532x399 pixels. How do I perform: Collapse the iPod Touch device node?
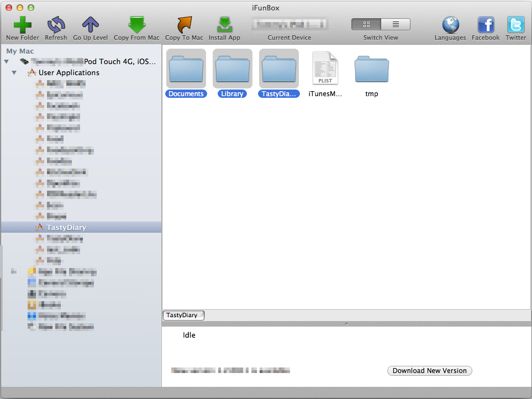(x=6, y=61)
